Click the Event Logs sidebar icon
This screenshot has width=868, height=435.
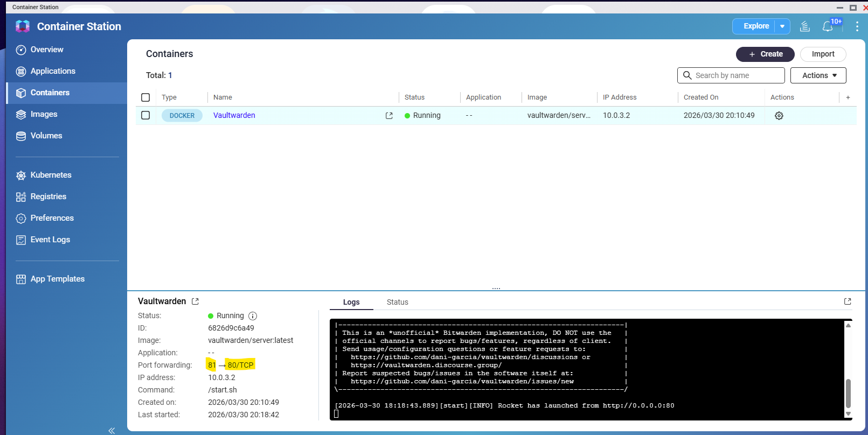pos(21,240)
